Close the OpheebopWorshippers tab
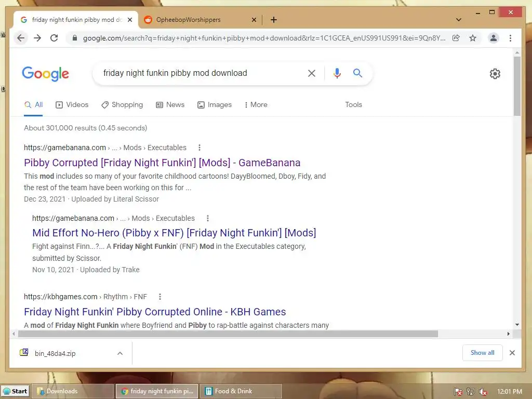The width and height of the screenshot is (532, 399). tap(254, 20)
